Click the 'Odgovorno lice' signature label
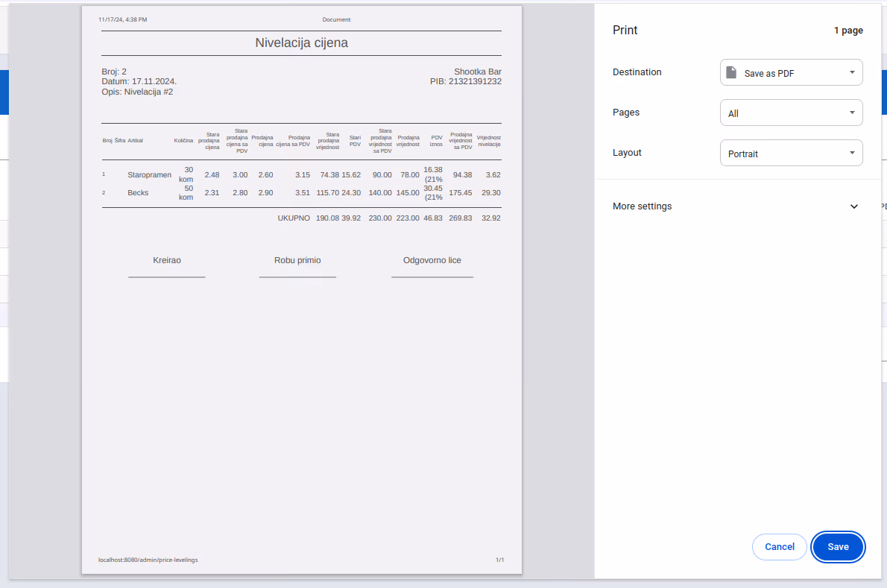This screenshot has height=588, width=887. click(432, 261)
